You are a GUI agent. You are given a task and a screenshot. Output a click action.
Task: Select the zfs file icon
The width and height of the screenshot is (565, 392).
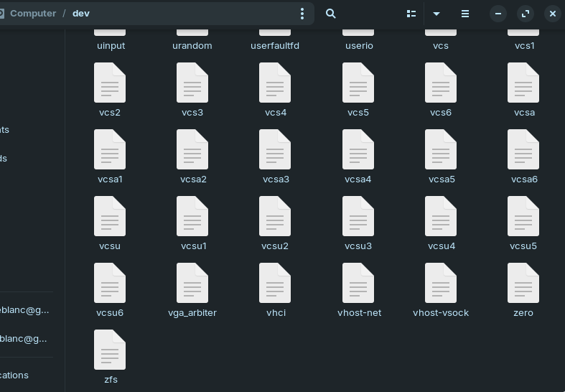click(x=110, y=350)
